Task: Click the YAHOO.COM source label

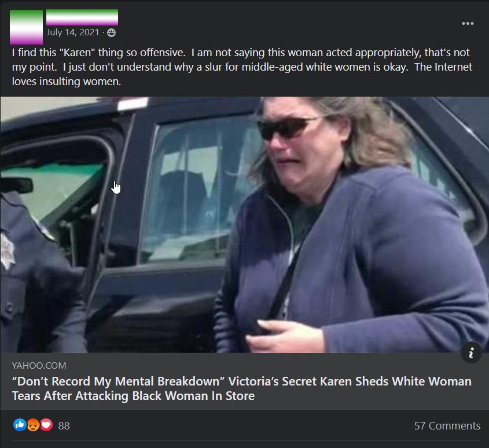Action: pyautogui.click(x=39, y=365)
